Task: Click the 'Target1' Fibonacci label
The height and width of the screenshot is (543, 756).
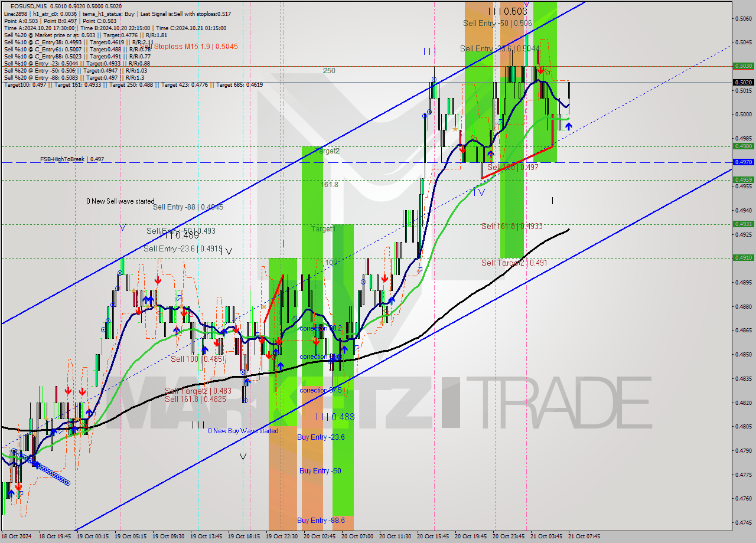Action: point(322,228)
